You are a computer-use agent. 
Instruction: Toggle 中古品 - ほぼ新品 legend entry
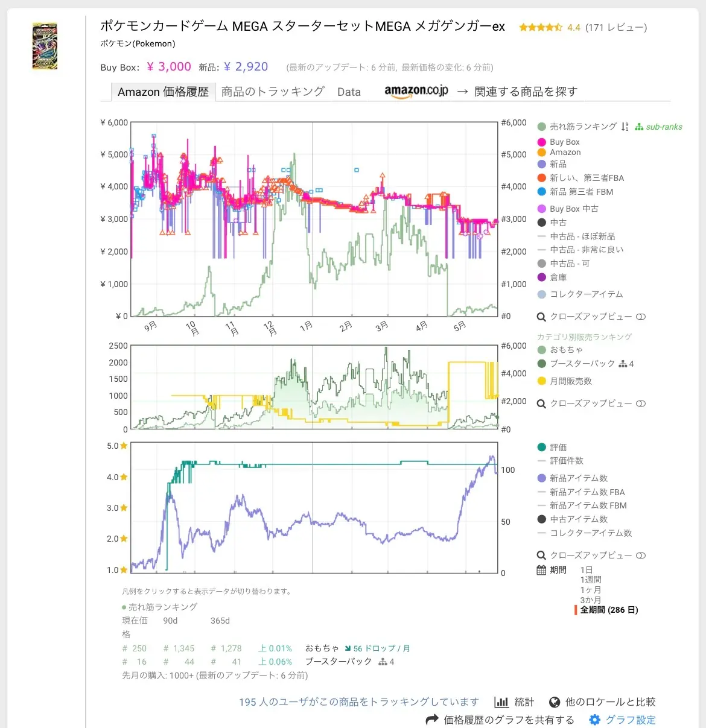coord(576,236)
